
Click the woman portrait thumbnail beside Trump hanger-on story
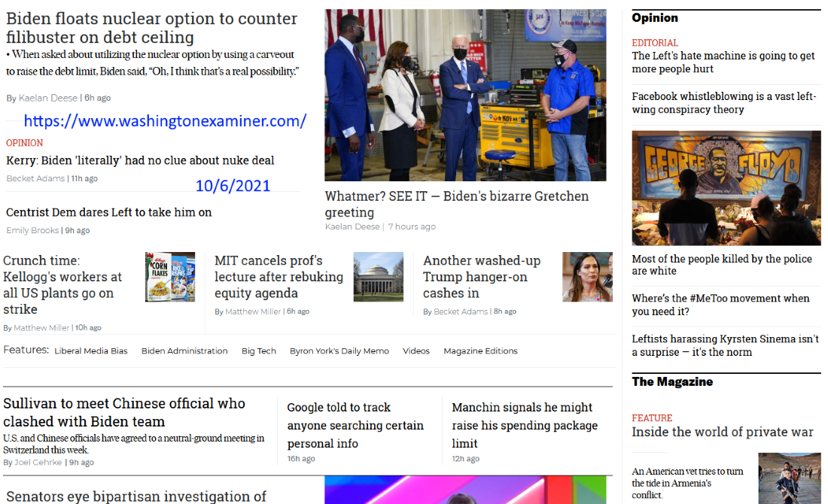point(587,277)
